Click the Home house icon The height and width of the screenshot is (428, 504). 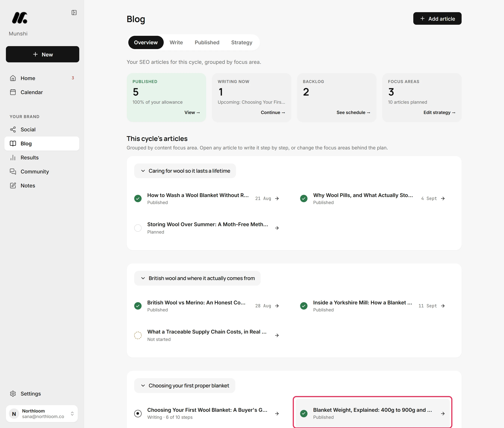point(13,78)
